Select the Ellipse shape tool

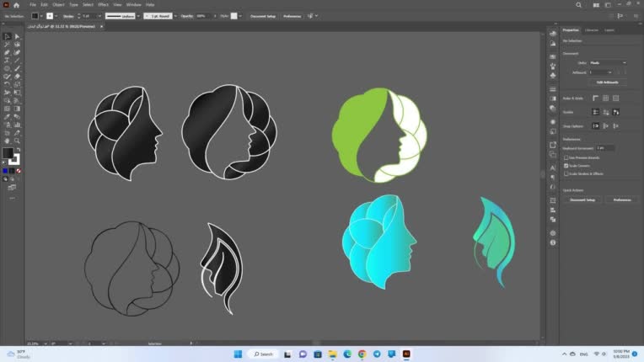(x=7, y=68)
